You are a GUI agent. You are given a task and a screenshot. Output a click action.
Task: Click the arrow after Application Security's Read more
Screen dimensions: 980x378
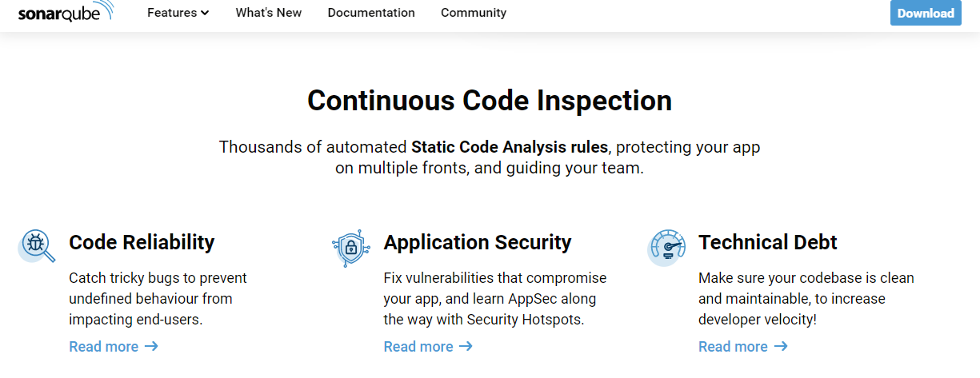coord(466,346)
